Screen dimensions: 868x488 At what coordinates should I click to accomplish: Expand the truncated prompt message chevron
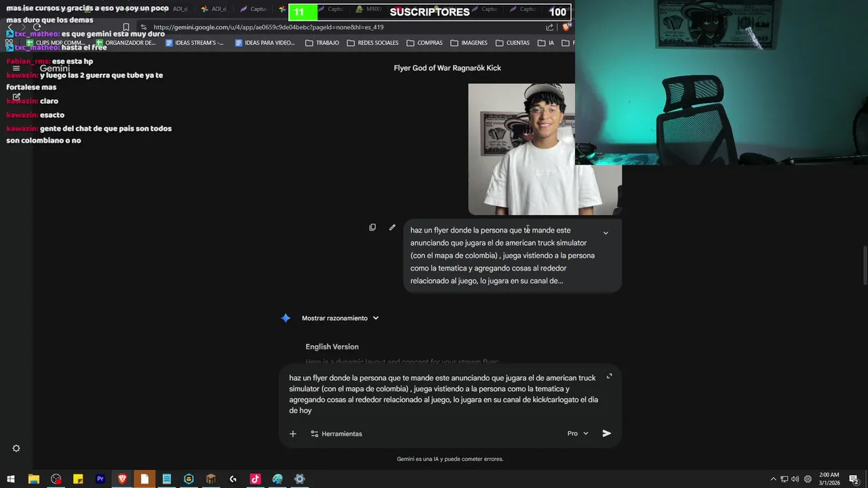pyautogui.click(x=606, y=233)
